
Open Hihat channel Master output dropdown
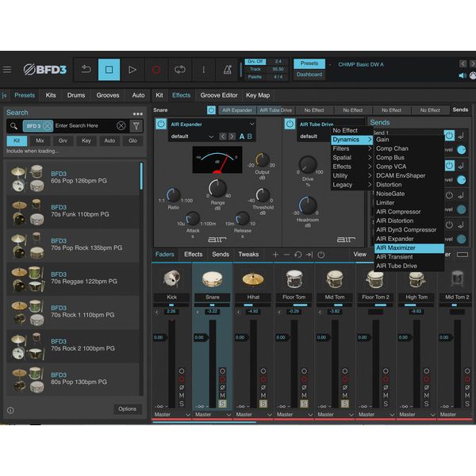click(253, 414)
